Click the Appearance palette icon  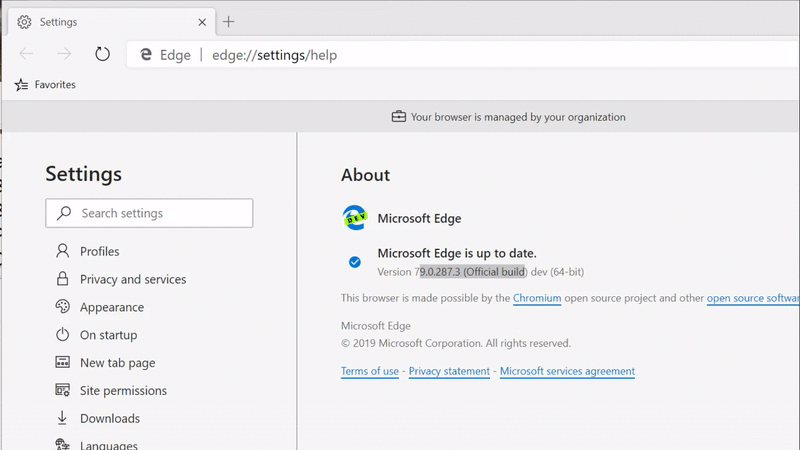click(62, 307)
